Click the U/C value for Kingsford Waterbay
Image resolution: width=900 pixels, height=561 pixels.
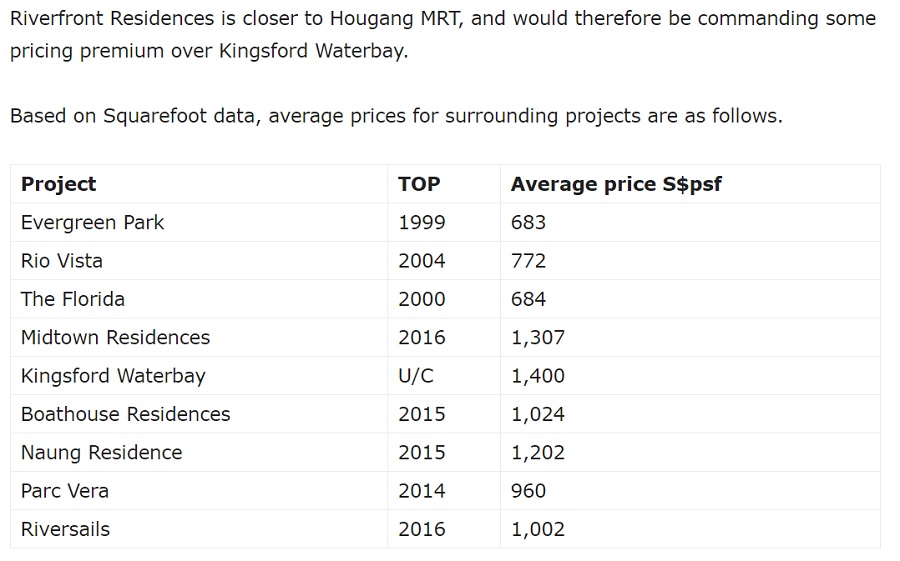(416, 376)
